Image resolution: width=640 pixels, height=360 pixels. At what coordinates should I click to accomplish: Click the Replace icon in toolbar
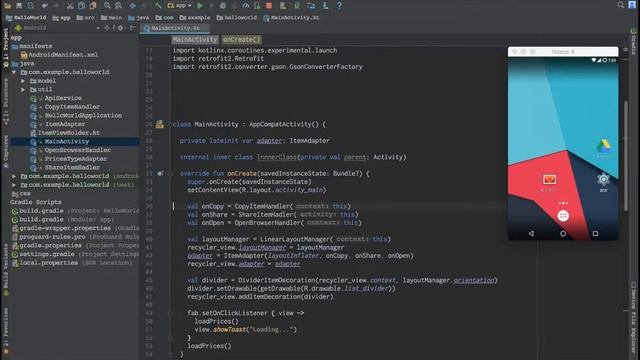pos(118,6)
